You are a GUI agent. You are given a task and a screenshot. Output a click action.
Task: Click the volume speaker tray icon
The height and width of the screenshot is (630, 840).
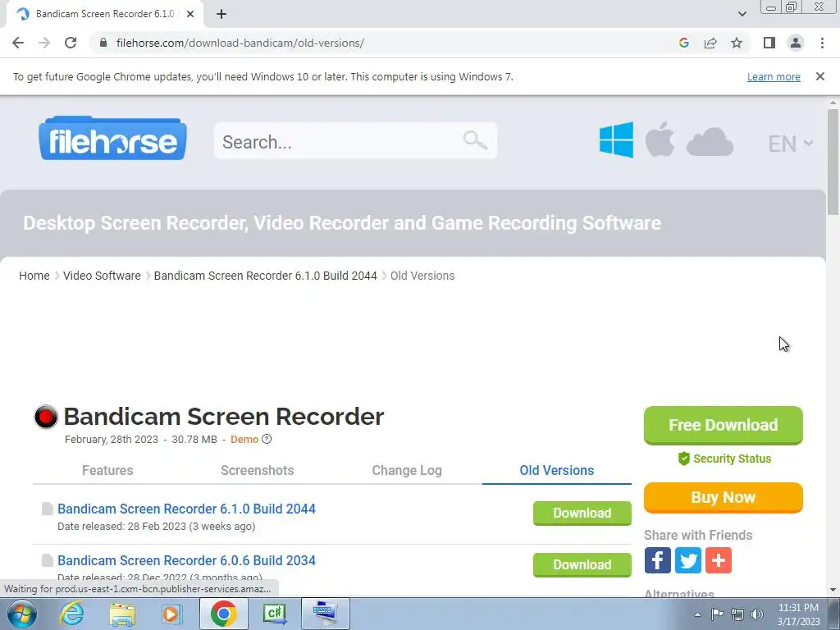[x=757, y=614]
